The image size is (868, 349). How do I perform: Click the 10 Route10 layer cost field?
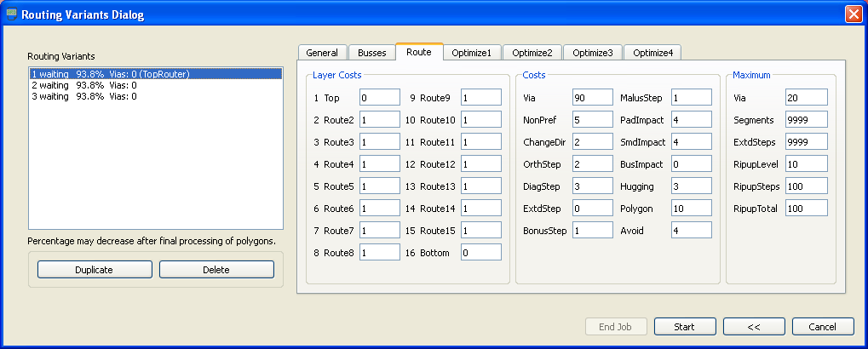[481, 120]
